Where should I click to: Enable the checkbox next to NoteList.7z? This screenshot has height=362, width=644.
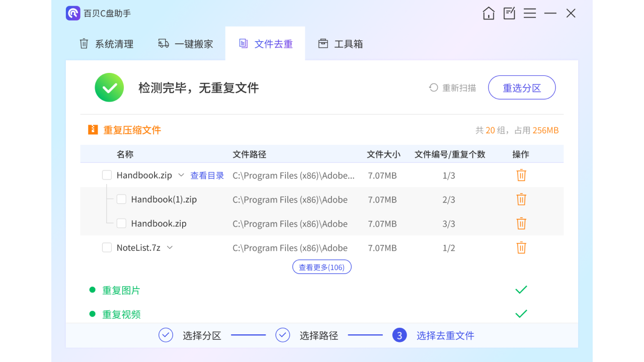tap(107, 247)
